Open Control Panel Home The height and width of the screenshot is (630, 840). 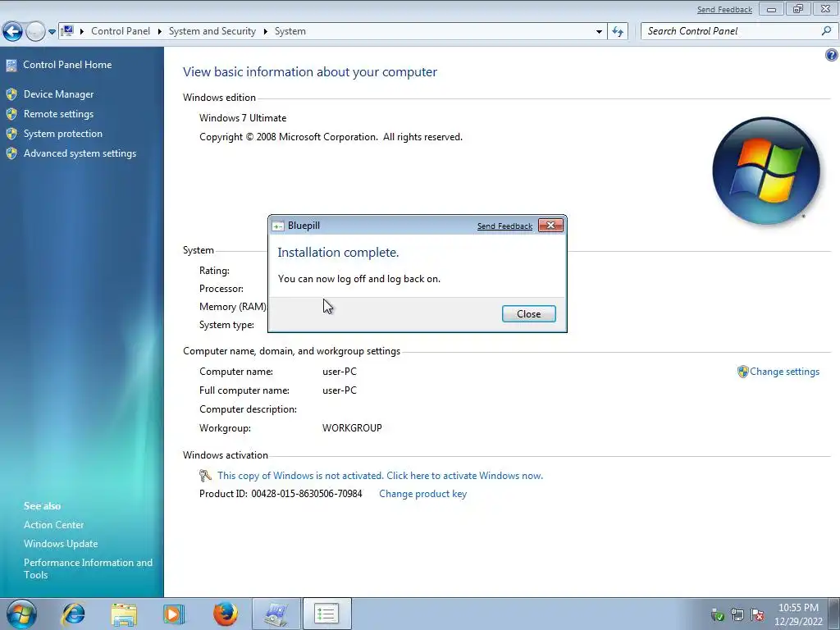point(67,65)
